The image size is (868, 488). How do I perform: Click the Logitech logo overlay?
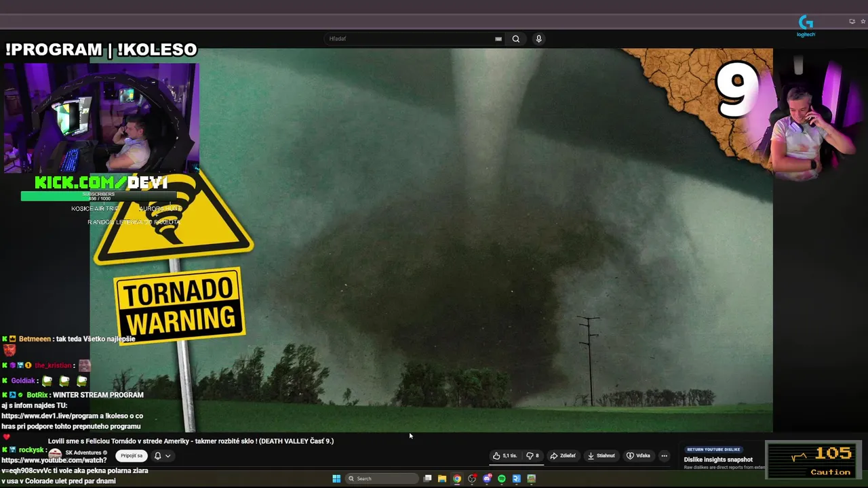(806, 26)
